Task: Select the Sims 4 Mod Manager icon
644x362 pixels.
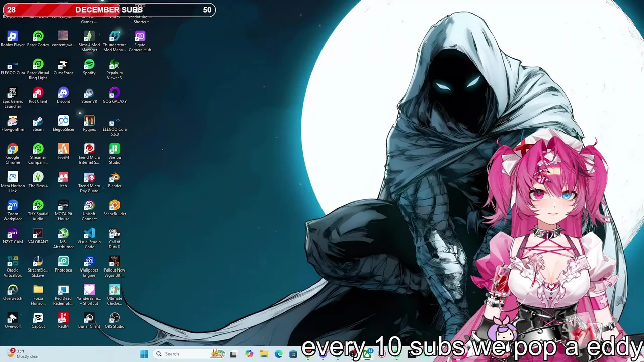Action: click(89, 41)
